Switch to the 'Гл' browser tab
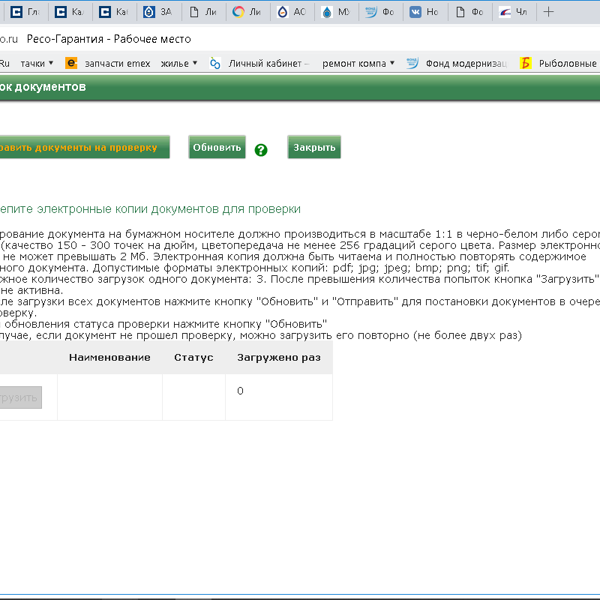The height and width of the screenshot is (600, 600). 25,12
